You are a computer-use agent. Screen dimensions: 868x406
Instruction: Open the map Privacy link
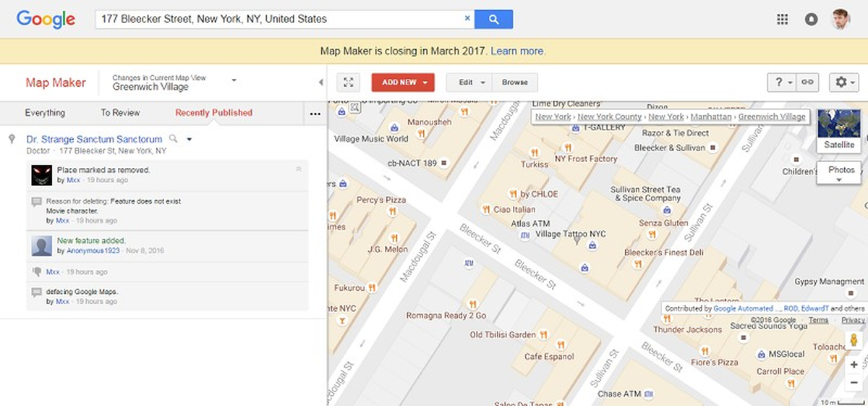click(x=853, y=320)
